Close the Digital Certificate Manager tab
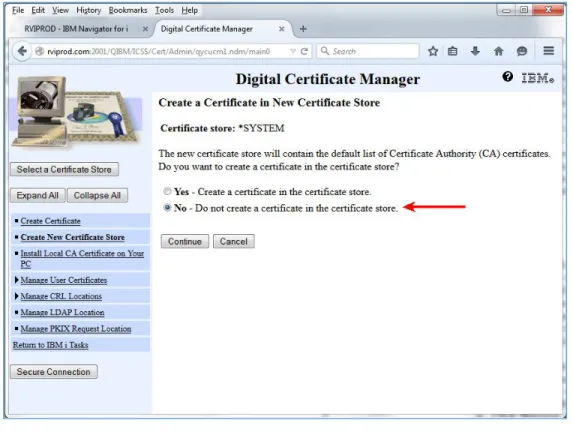Screen dimensions: 573x432 pos(281,29)
